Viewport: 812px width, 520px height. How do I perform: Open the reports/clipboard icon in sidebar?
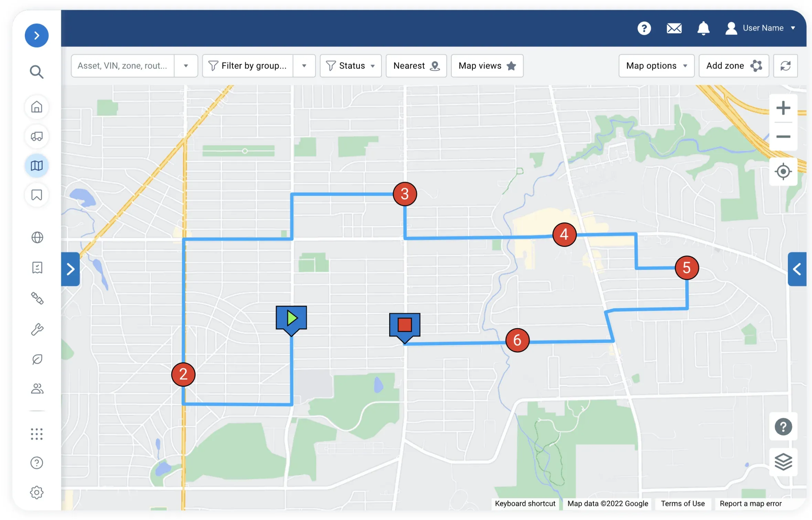[36, 268]
